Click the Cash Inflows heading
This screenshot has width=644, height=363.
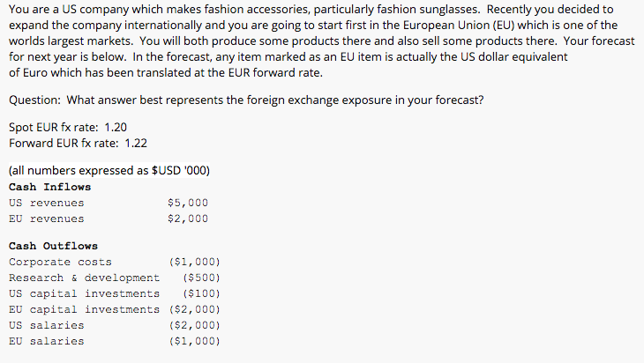tap(49, 187)
